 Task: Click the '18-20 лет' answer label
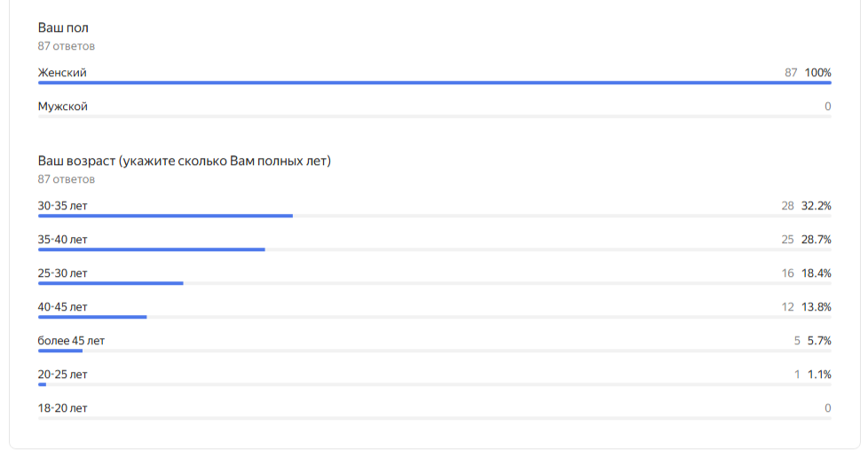tap(62, 408)
